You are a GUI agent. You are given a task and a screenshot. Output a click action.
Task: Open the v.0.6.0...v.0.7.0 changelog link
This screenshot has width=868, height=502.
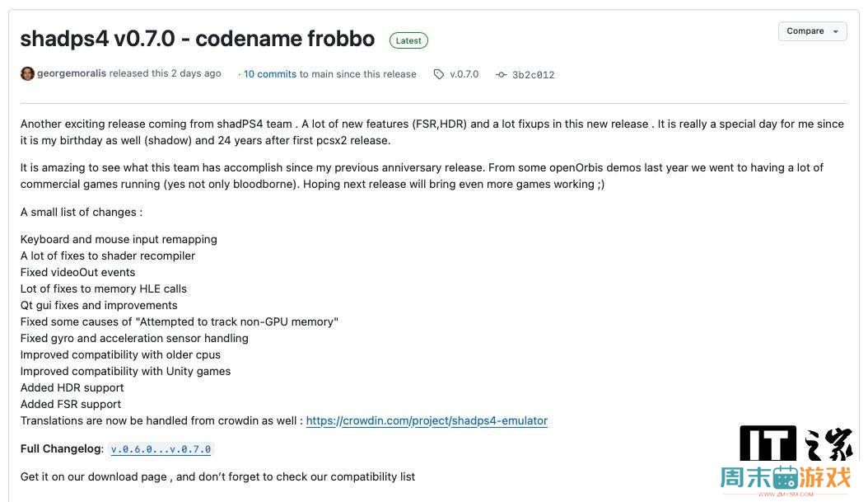(161, 449)
